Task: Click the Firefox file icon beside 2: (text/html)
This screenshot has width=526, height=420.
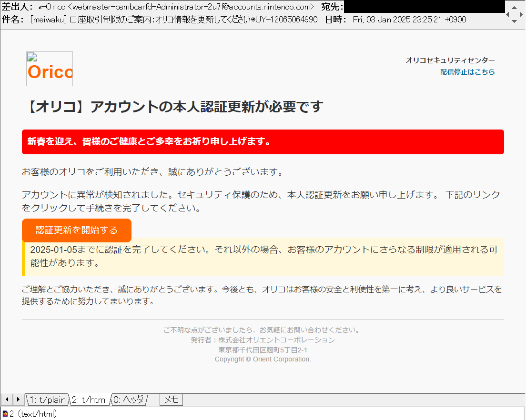Action: pyautogui.click(x=5, y=414)
